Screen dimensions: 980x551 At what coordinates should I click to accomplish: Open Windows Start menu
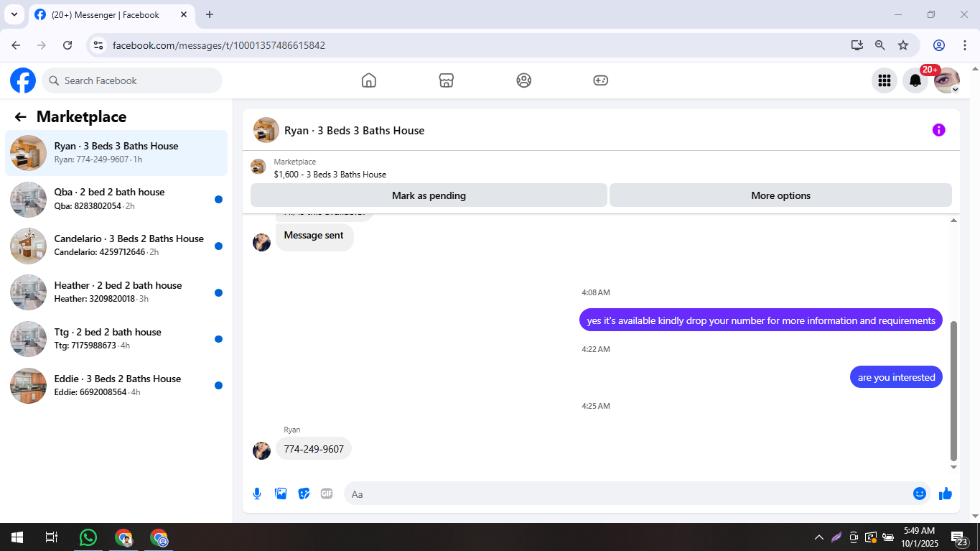coord(17,537)
